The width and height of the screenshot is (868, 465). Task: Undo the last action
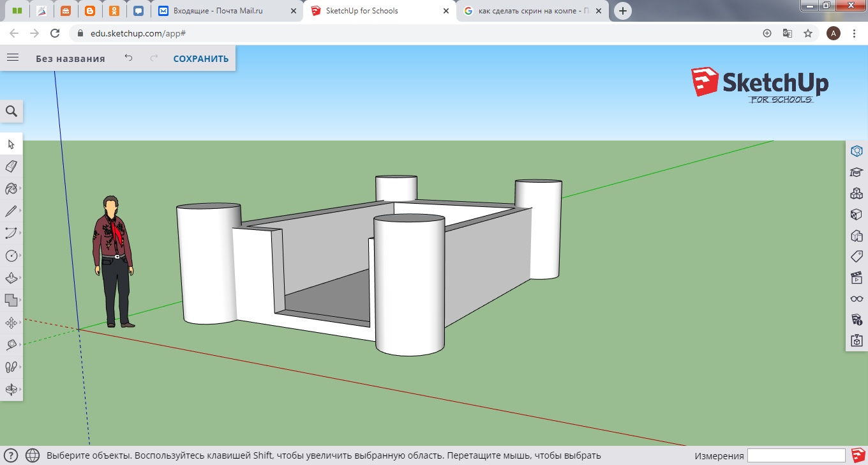[x=128, y=58]
